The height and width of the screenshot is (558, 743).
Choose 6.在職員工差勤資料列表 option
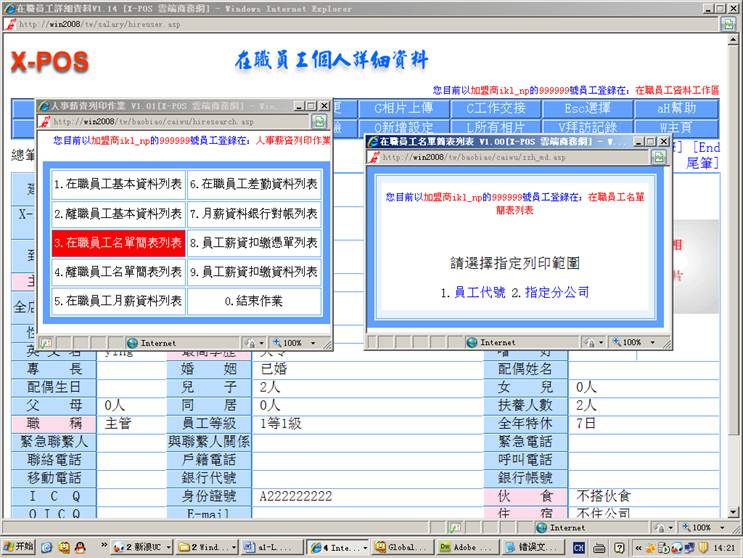(254, 185)
